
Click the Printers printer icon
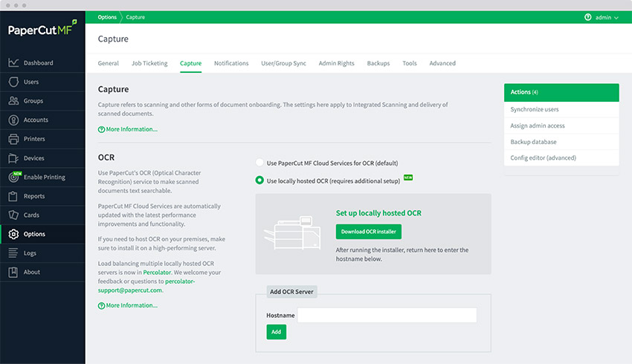(13, 139)
